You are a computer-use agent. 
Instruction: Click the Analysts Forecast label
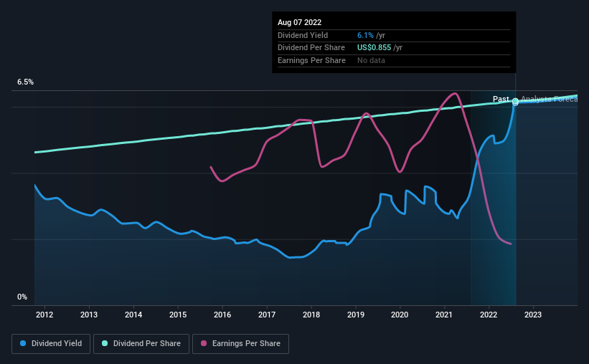(549, 99)
